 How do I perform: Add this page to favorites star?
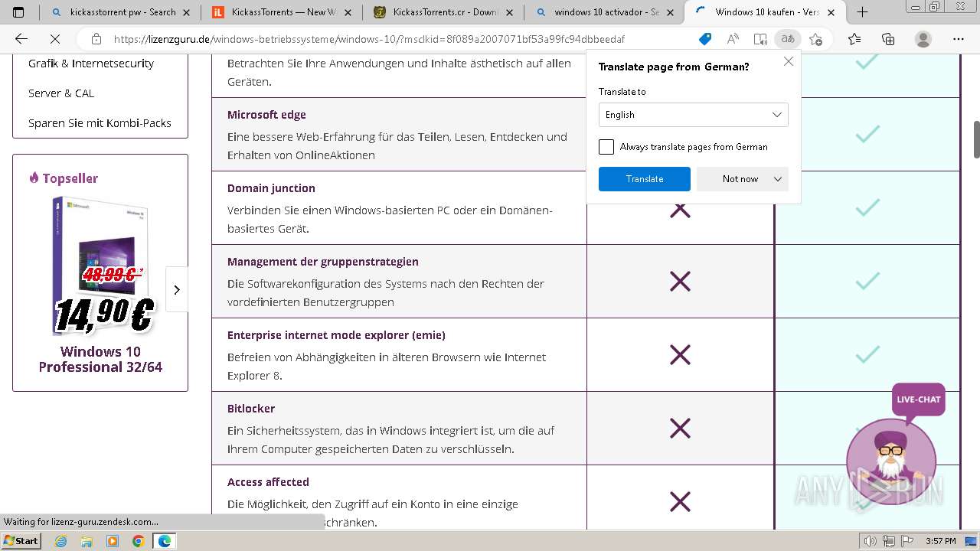(x=815, y=39)
